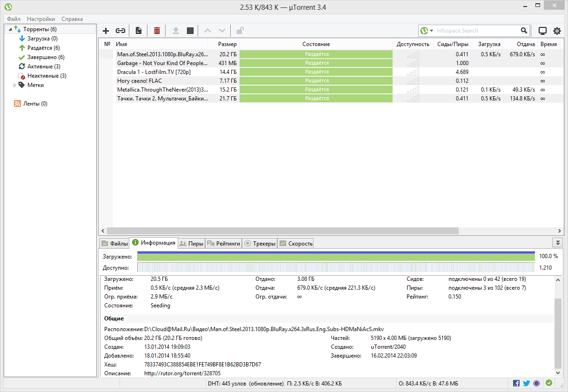
Task: Expand the Метки tree node
Action: coord(14,85)
